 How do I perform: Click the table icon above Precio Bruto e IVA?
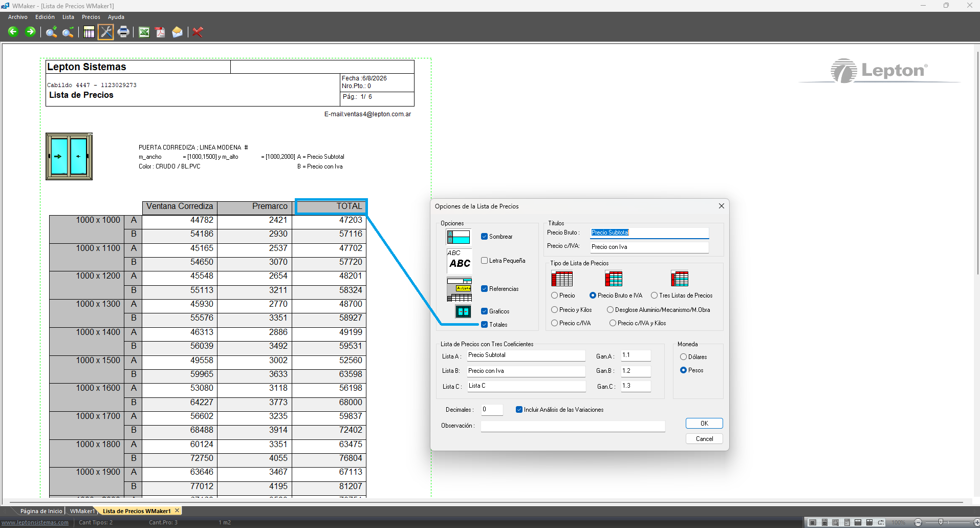(x=614, y=279)
